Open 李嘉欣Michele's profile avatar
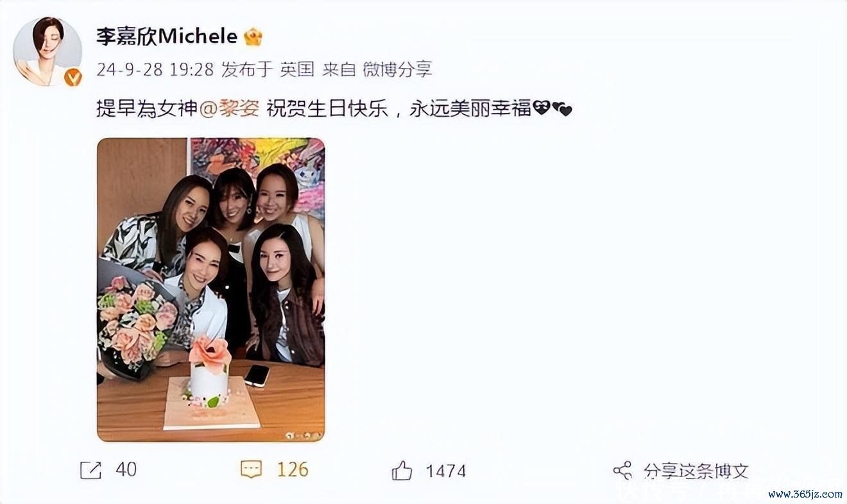 pyautogui.click(x=47, y=52)
